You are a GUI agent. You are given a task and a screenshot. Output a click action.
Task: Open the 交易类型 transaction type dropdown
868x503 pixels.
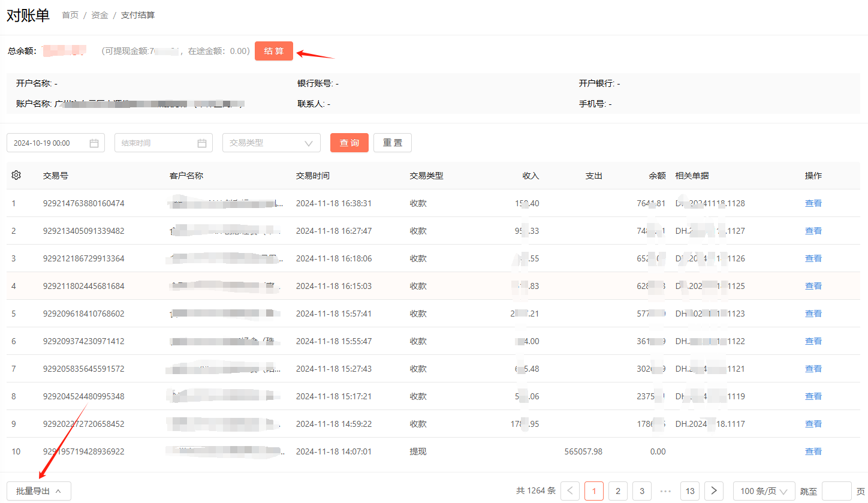coord(272,143)
